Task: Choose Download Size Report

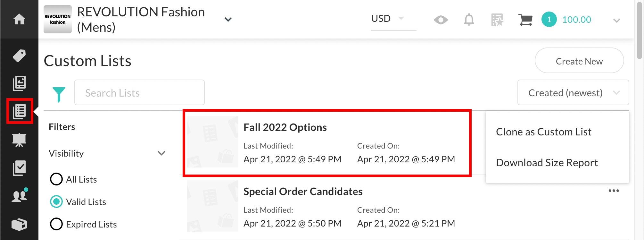Action: click(547, 163)
